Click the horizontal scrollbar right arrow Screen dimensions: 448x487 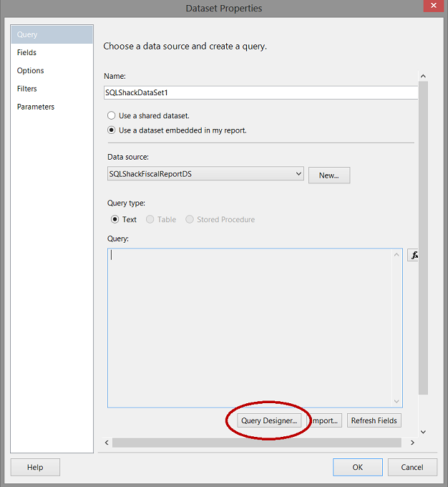tap(412, 443)
